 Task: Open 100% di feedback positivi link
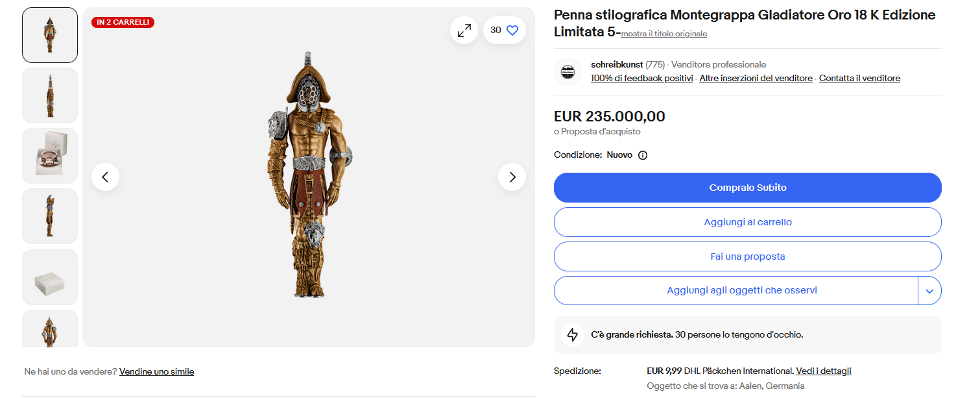641,79
